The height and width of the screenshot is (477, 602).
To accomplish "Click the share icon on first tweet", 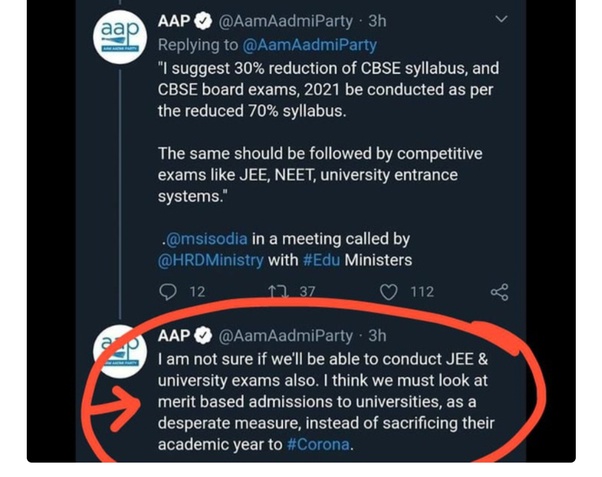I will click(x=499, y=292).
